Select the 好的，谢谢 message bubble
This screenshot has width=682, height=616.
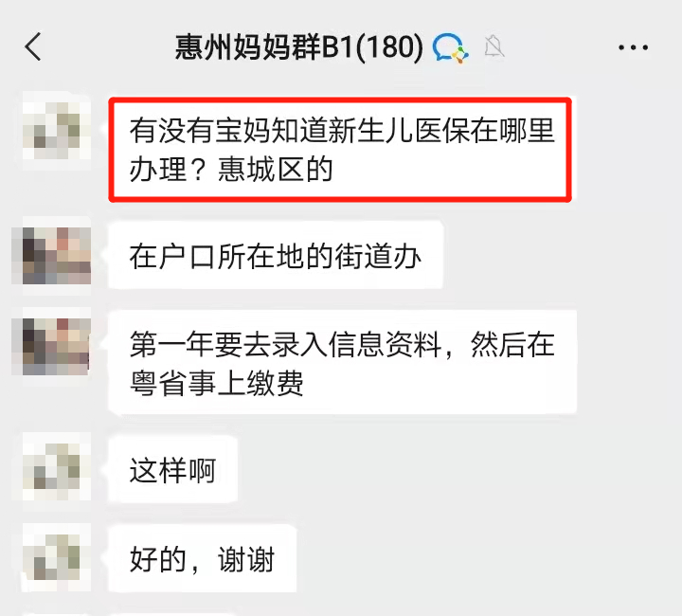[203, 559]
